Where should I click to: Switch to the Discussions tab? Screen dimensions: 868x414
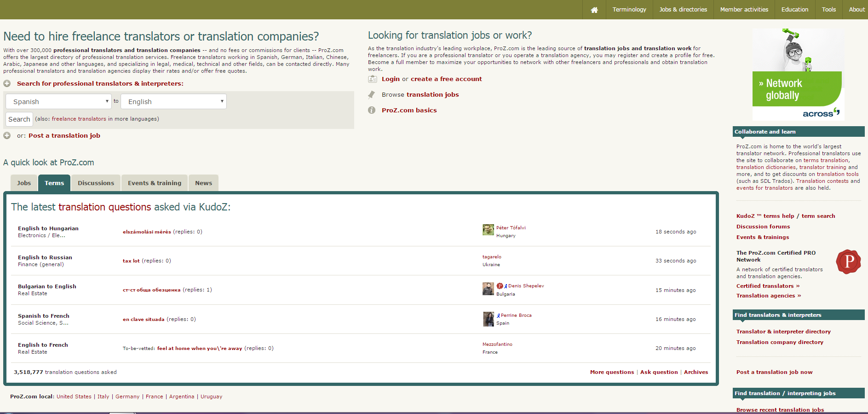(x=96, y=183)
